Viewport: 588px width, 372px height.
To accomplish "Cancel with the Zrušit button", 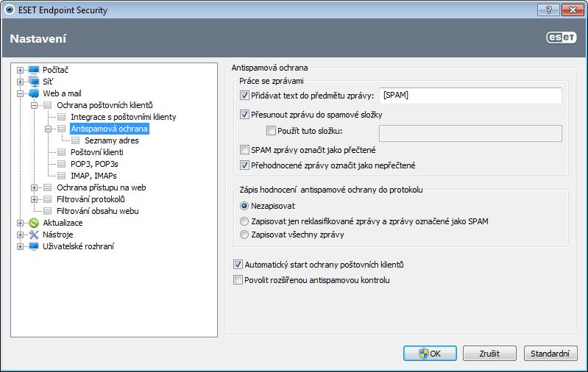I will coord(489,354).
